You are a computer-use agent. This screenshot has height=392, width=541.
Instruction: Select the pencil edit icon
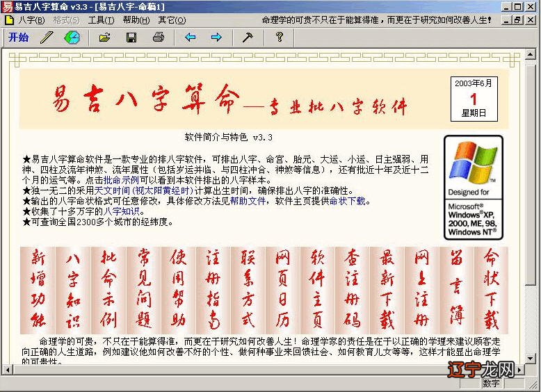click(x=47, y=38)
